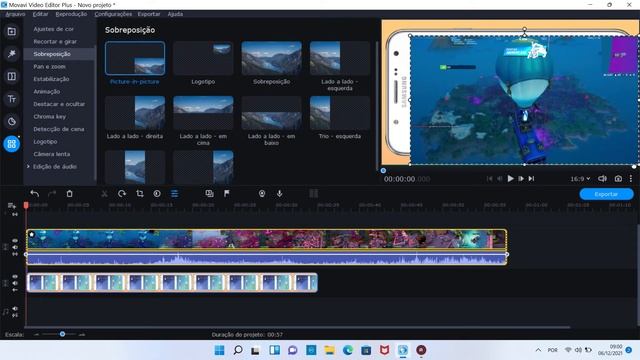
Task: Adjust the timeline Escala zoom slider
Action: (62, 334)
